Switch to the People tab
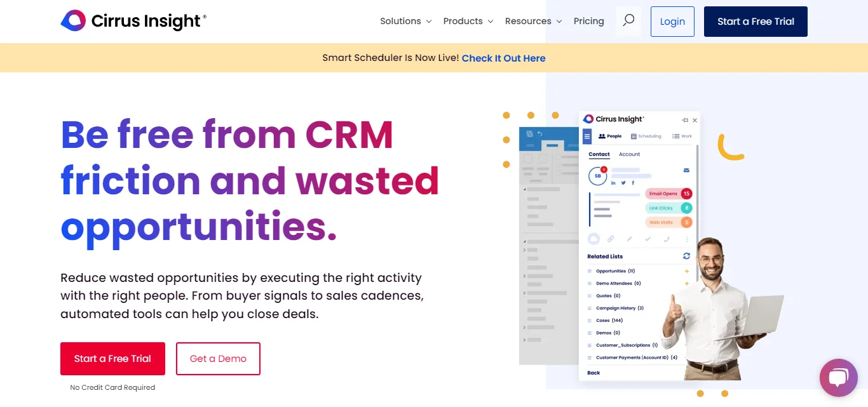The image size is (868, 407). point(610,136)
